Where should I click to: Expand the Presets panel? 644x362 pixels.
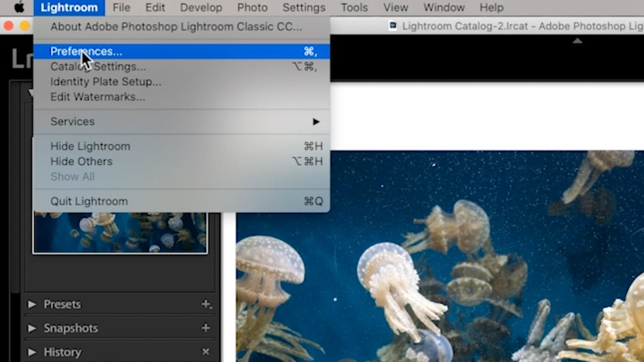pos(32,304)
